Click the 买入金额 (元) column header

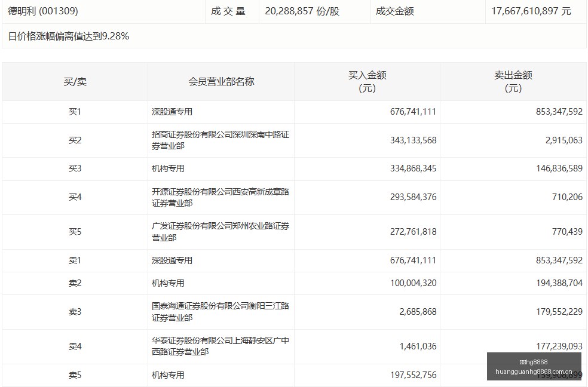(367, 82)
